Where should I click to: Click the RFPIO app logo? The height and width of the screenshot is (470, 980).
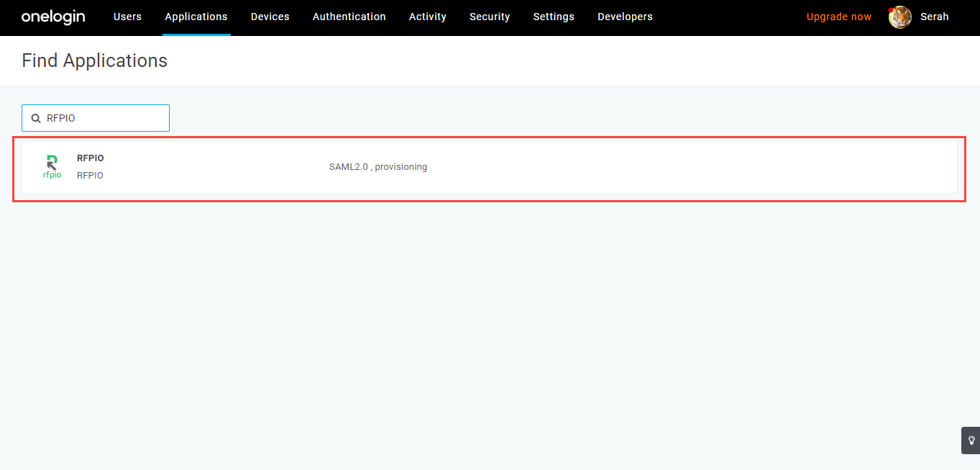[52, 166]
